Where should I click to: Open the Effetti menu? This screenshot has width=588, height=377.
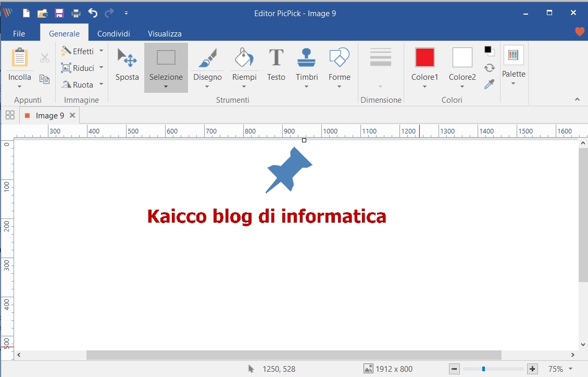pyautogui.click(x=78, y=51)
